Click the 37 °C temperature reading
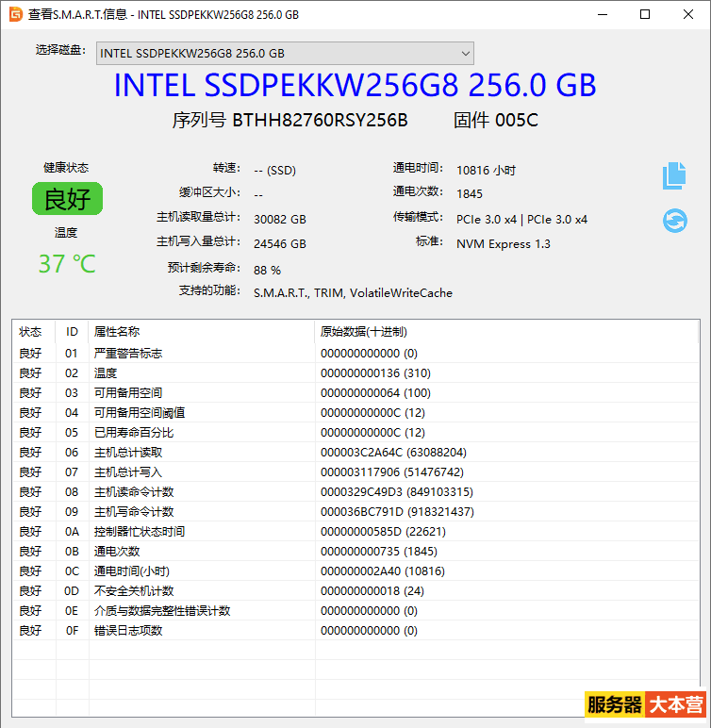Image resolution: width=711 pixels, height=728 pixels. 67,264
